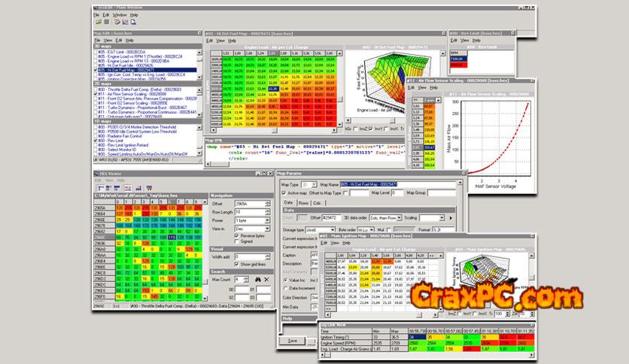Open File menu in Main Window
This screenshot has width=629, height=364.
click(96, 15)
